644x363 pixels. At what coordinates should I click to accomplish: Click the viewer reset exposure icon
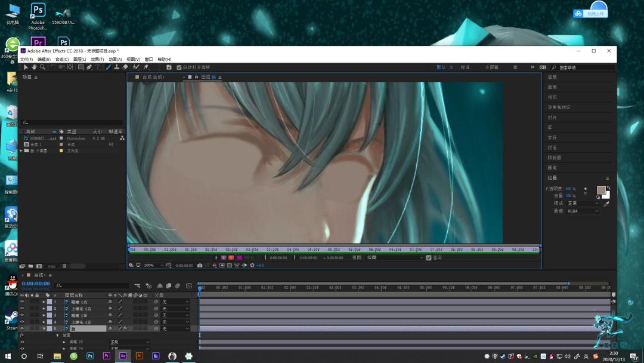pyautogui.click(x=252, y=266)
